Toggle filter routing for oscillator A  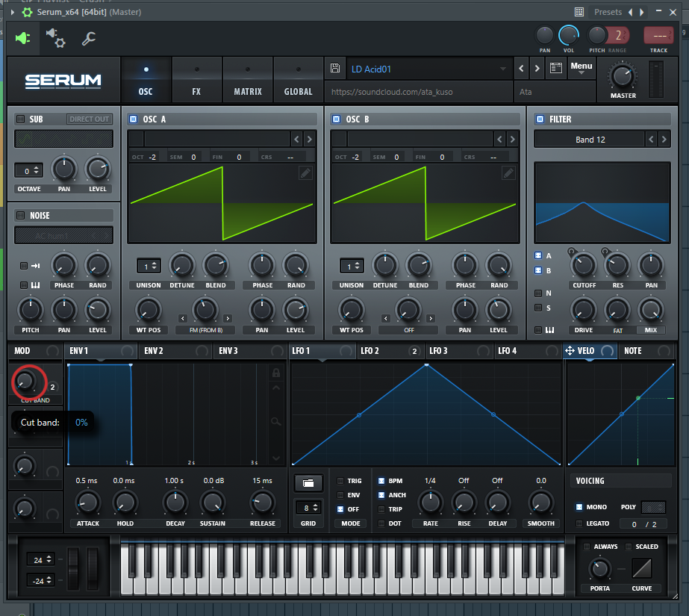(538, 255)
